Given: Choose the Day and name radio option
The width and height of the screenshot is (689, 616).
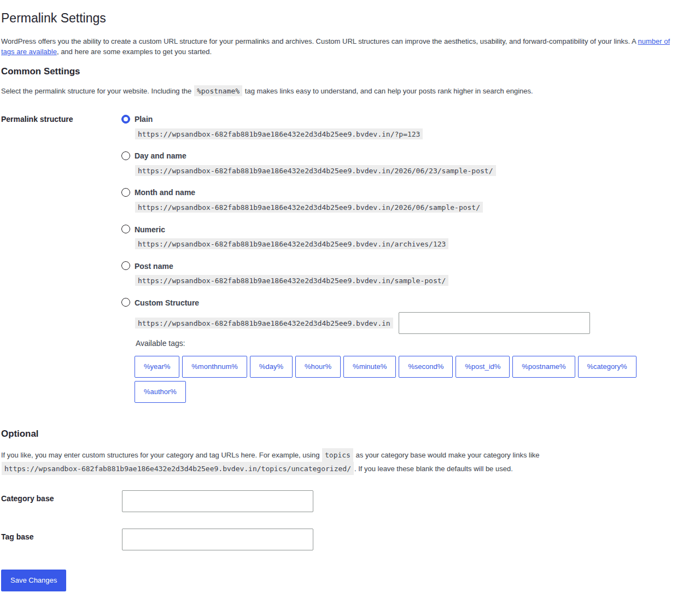Looking at the screenshot, I should [x=126, y=156].
